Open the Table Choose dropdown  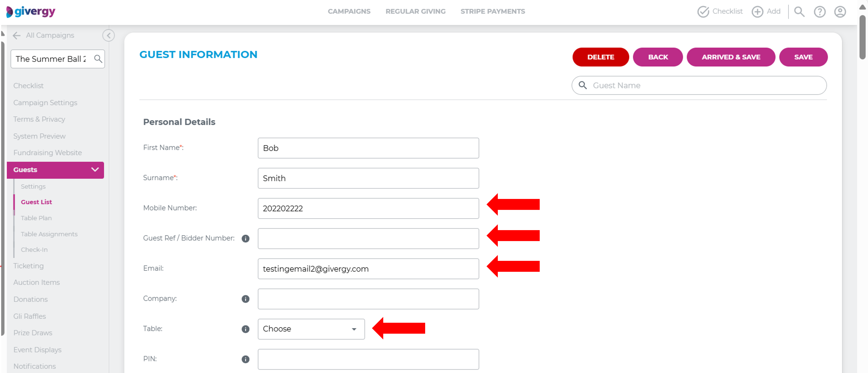pyautogui.click(x=311, y=329)
